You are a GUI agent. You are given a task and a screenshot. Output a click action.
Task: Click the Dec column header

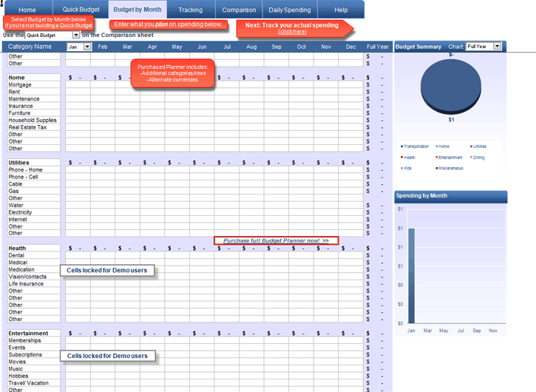pos(350,47)
